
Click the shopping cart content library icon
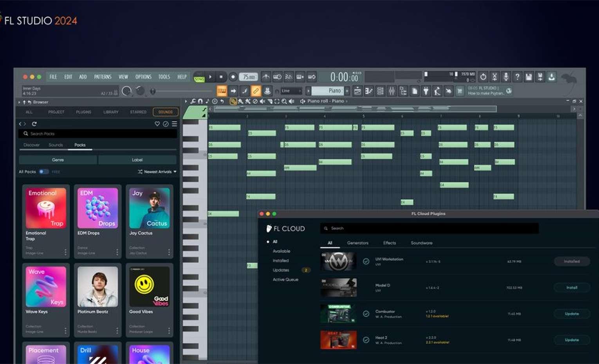click(x=460, y=91)
